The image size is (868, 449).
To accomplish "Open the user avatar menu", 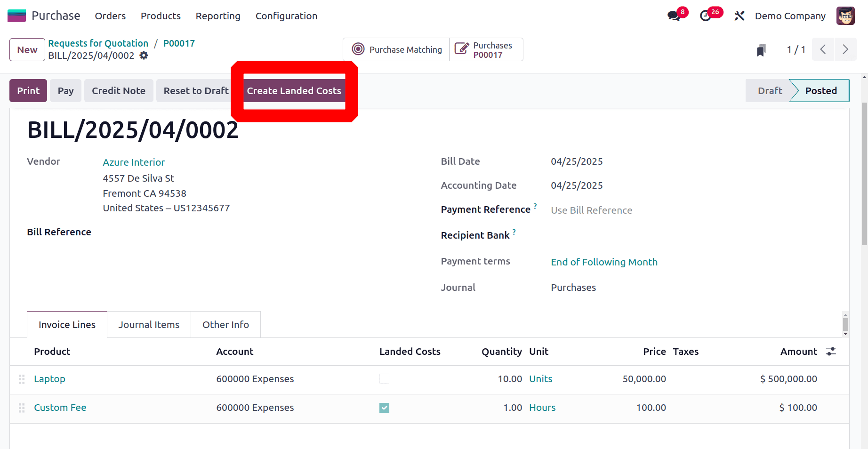I will tap(845, 16).
